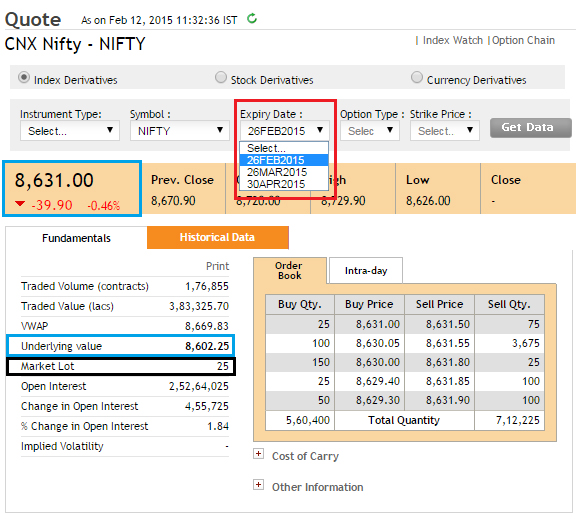This screenshot has width=580, height=519.
Task: Click the Close column header
Action: click(x=506, y=180)
